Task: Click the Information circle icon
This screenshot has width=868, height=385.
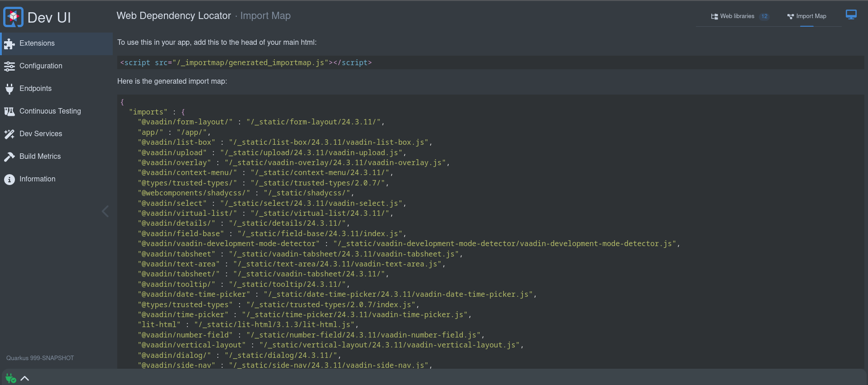Action: pos(10,179)
